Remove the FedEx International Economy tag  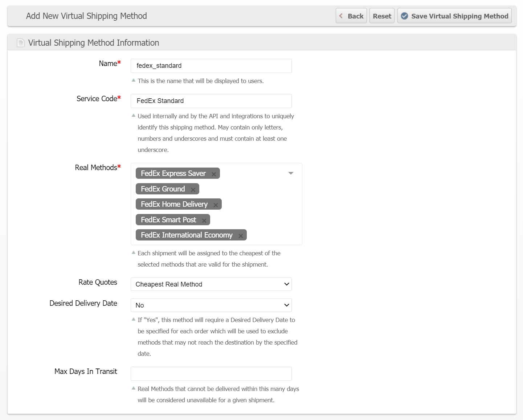pyautogui.click(x=240, y=236)
